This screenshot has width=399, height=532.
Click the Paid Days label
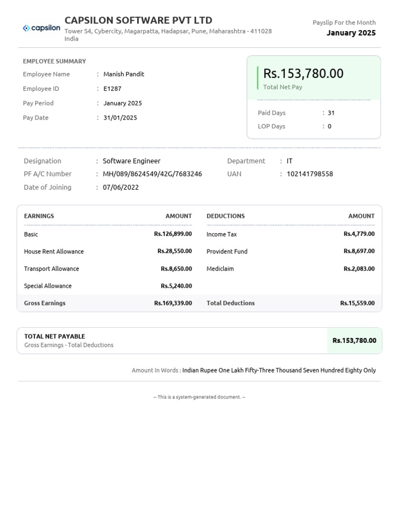(271, 113)
